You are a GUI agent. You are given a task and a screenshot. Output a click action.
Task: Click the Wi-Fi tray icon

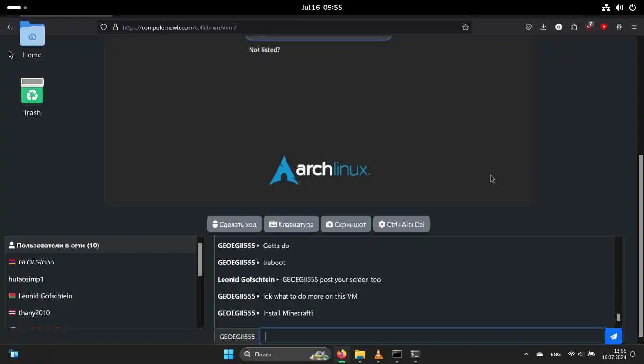[x=571, y=354]
